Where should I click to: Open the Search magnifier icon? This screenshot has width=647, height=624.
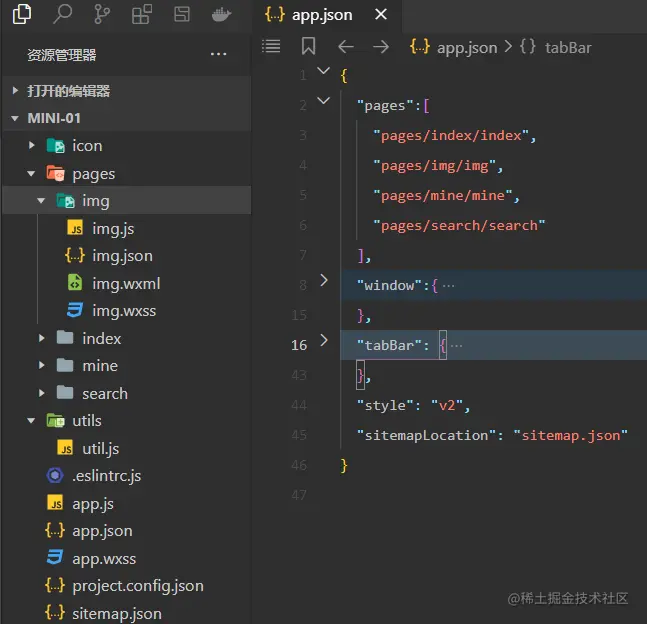click(62, 14)
